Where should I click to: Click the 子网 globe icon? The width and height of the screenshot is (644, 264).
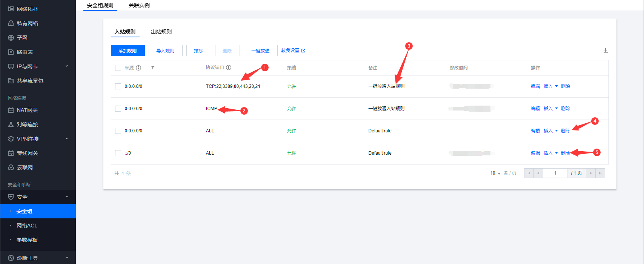point(11,38)
